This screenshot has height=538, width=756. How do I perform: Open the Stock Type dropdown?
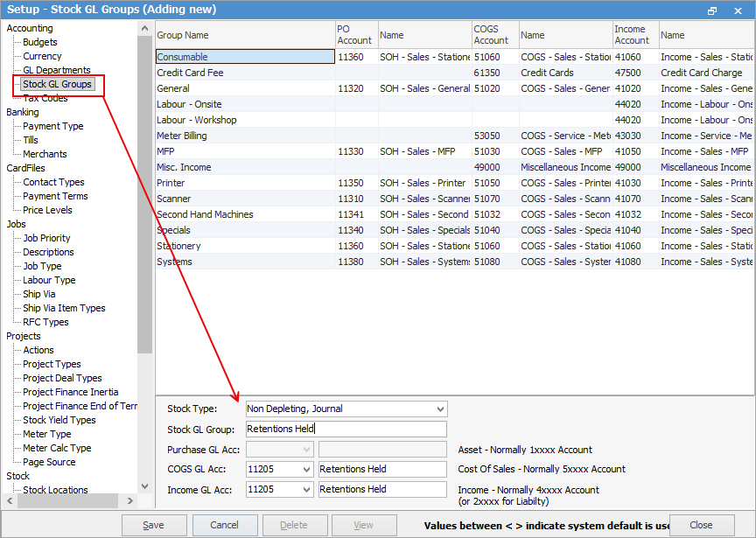point(439,409)
